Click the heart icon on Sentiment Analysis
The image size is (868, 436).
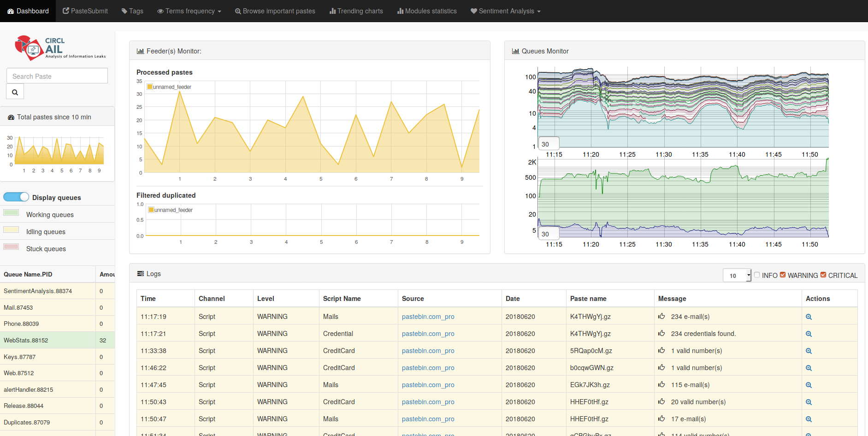(474, 11)
